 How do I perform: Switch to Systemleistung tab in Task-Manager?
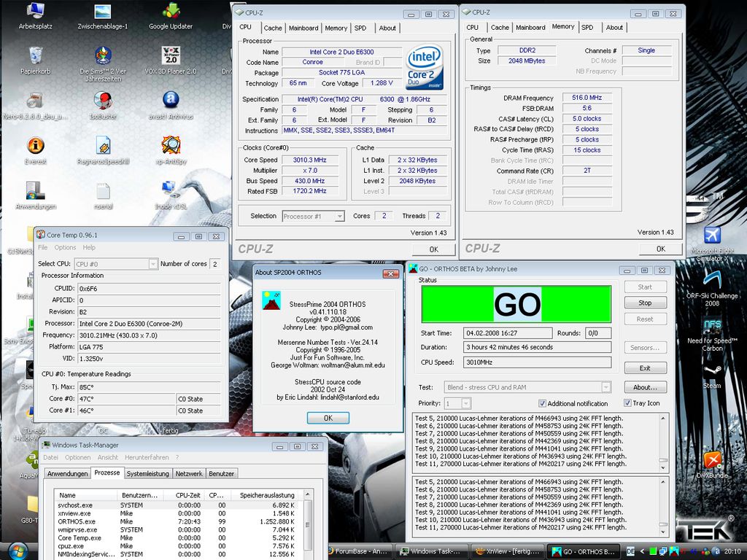(x=147, y=474)
